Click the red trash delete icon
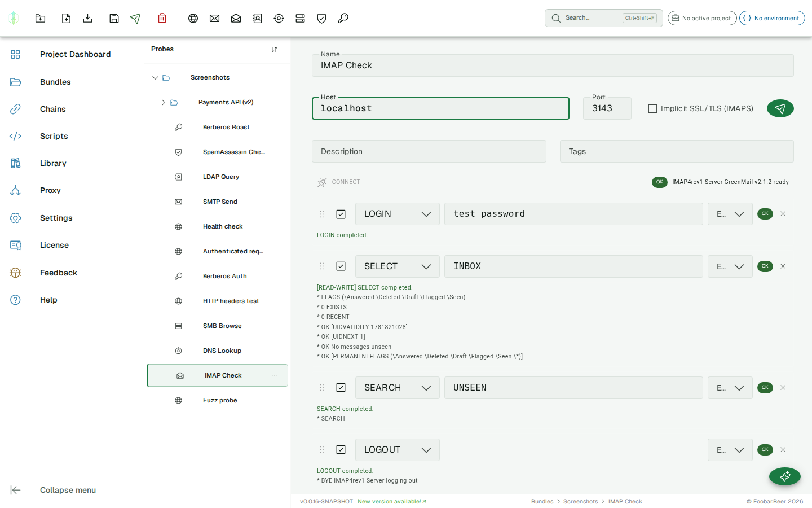This screenshot has width=812, height=508. pyautogui.click(x=162, y=18)
